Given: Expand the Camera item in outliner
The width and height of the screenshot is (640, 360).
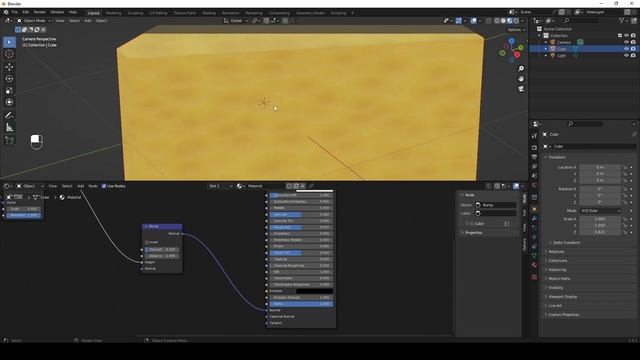Looking at the screenshot, I should pos(546,42).
